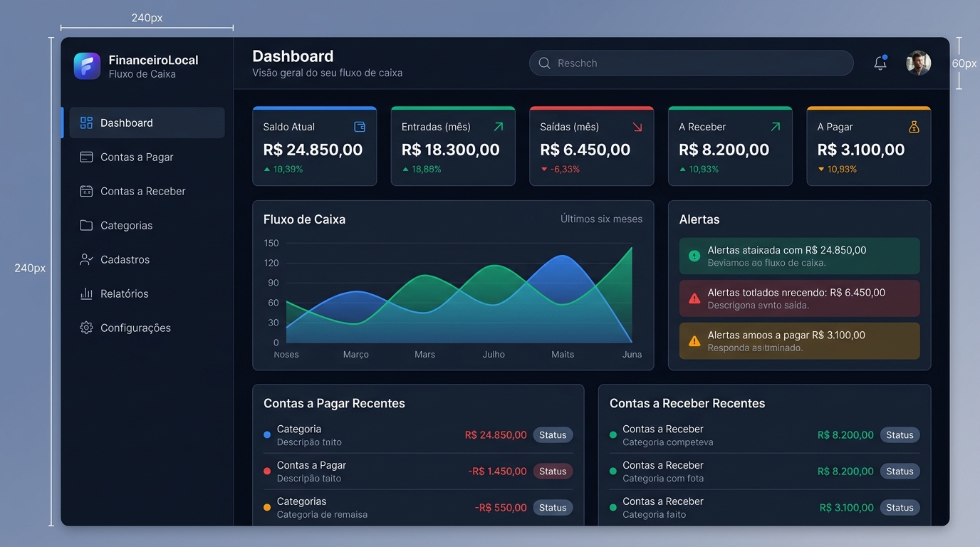The height and width of the screenshot is (547, 980).
Task: Click the Dashboard grid icon in sidebar
Action: point(86,123)
